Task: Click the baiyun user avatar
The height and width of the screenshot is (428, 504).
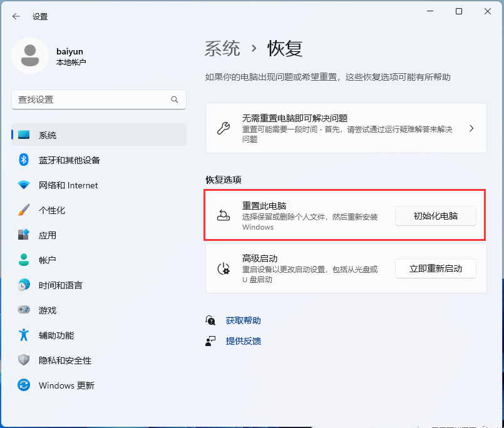Action: click(30, 56)
